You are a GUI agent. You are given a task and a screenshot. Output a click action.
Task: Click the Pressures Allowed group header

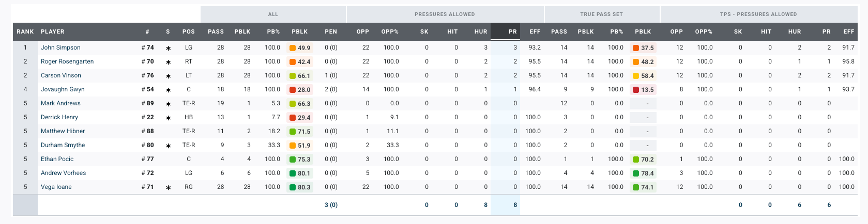pos(445,14)
